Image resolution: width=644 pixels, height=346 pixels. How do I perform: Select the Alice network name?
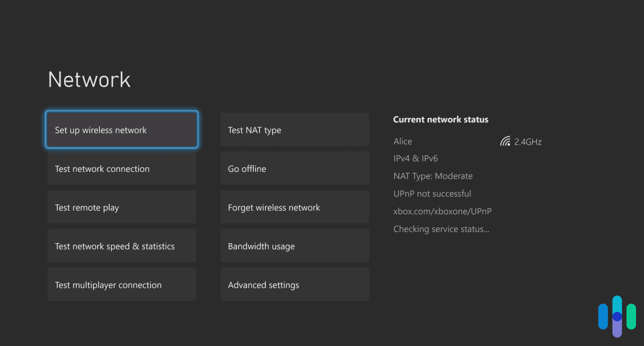coord(402,141)
